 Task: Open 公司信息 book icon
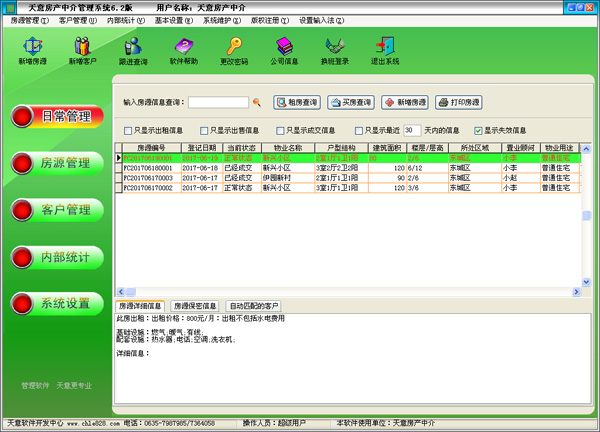284,48
